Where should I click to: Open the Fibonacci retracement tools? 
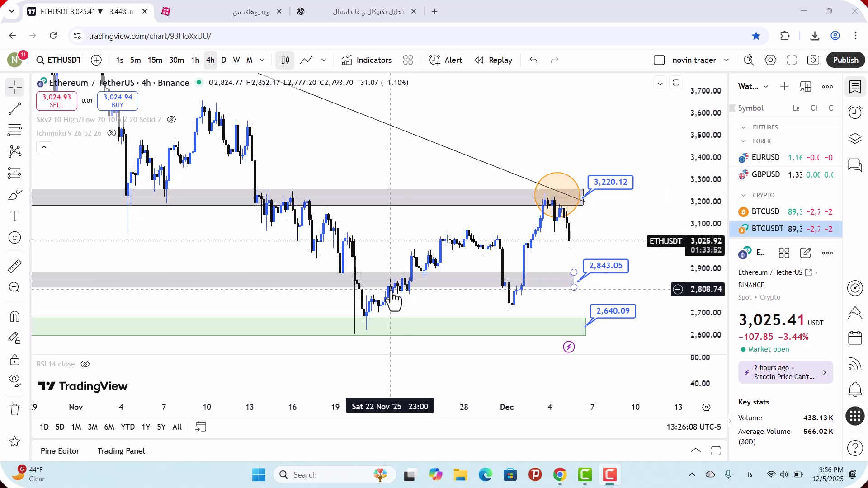(14, 130)
